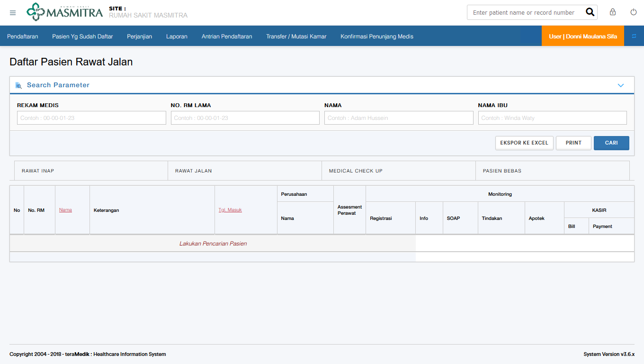Click the Print button
The height and width of the screenshot is (364, 644).
(x=573, y=143)
